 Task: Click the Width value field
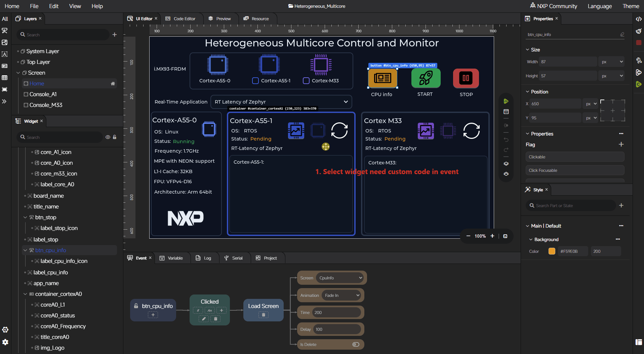coord(568,62)
